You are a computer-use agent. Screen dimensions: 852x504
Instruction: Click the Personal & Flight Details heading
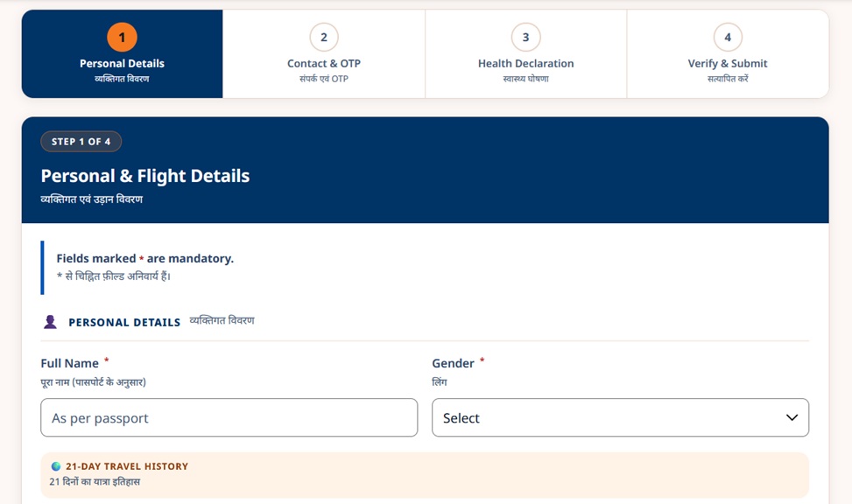(145, 175)
